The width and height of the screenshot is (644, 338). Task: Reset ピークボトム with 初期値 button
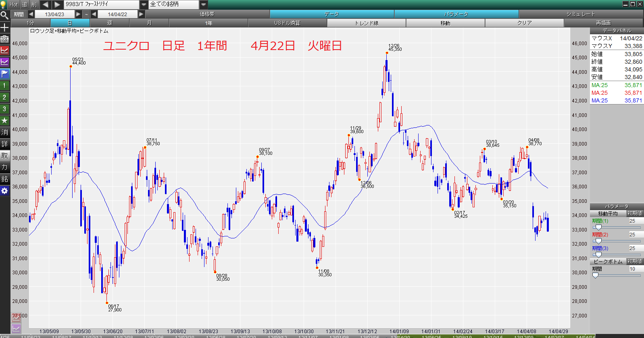click(x=635, y=261)
